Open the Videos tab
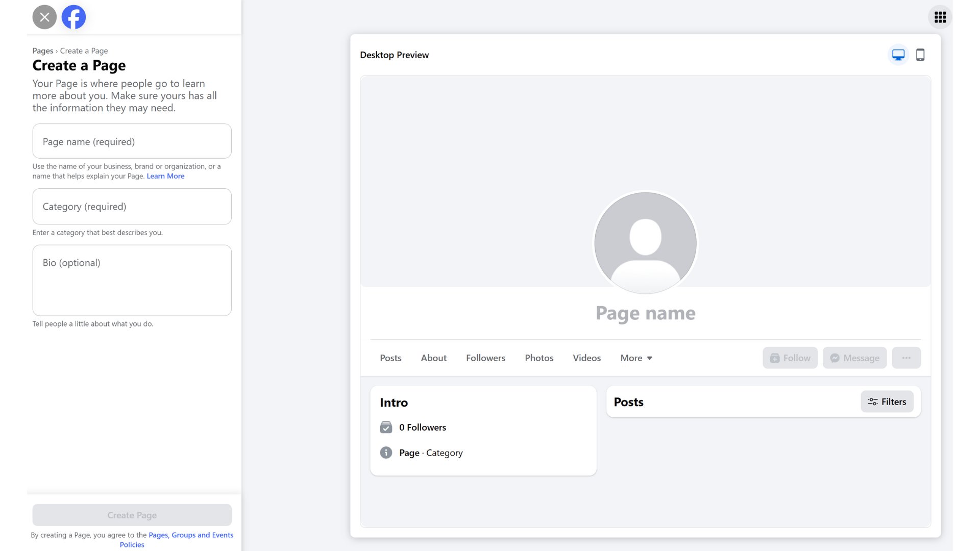The width and height of the screenshot is (980, 551). [586, 358]
